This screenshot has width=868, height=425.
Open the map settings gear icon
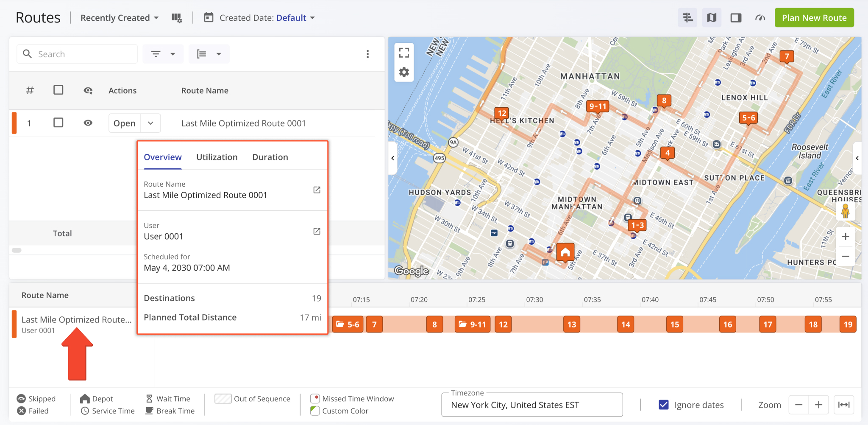(x=404, y=72)
